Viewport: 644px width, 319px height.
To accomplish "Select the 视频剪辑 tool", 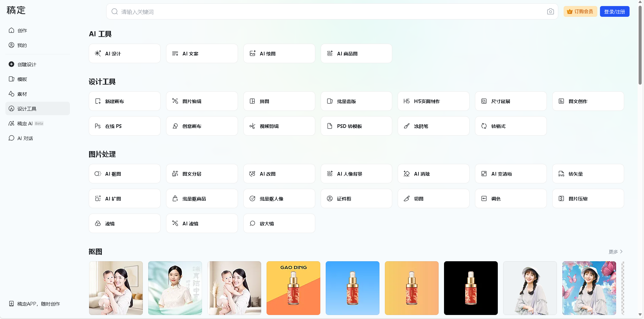I will click(279, 126).
